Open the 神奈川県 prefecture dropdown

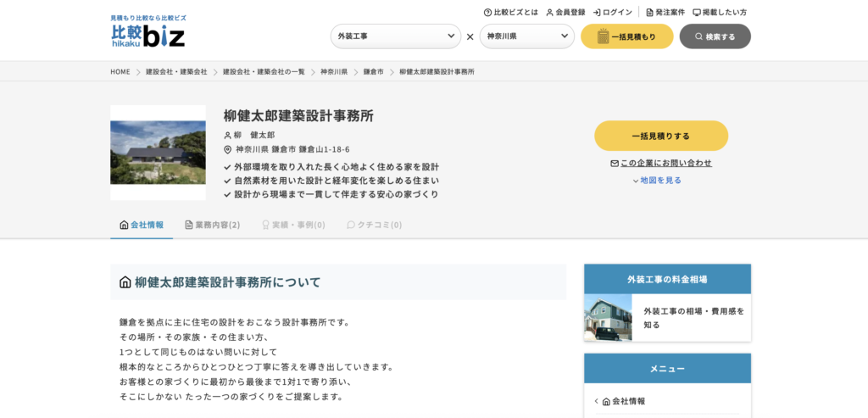(526, 36)
